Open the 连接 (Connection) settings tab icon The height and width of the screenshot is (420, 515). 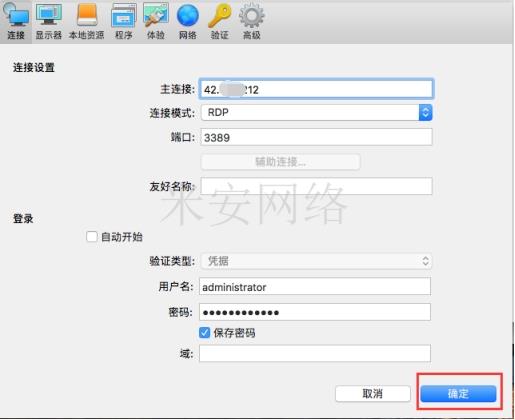16,21
